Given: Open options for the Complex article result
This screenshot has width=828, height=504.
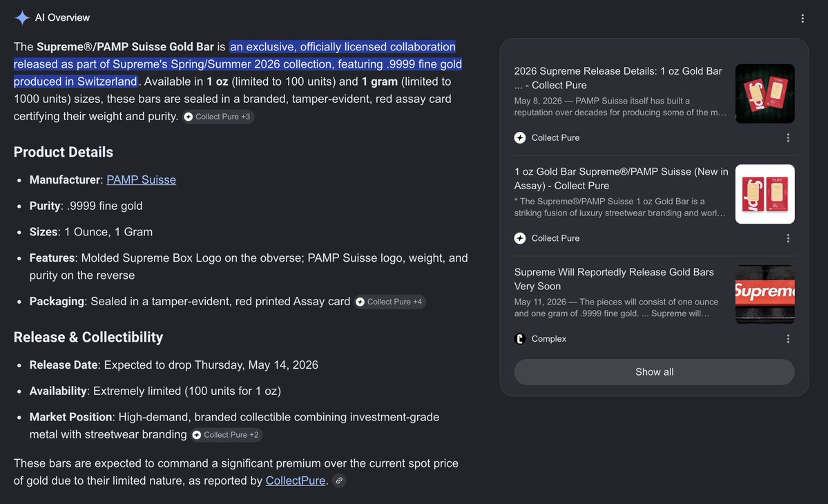Looking at the screenshot, I should coord(788,339).
